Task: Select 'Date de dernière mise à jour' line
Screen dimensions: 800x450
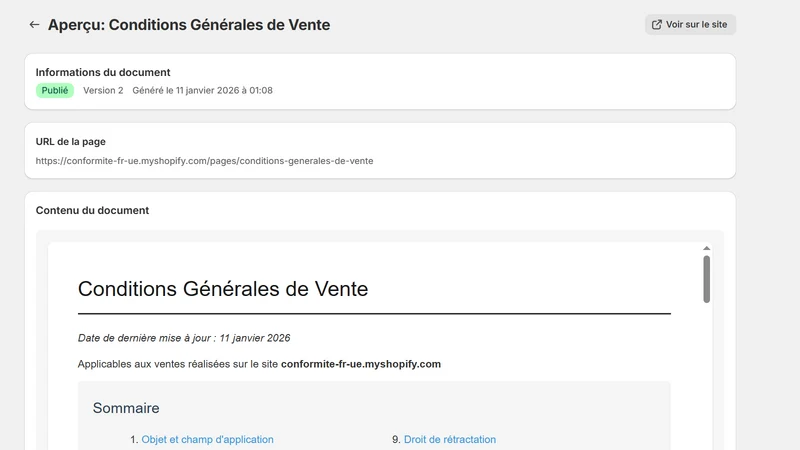Action: (184, 338)
